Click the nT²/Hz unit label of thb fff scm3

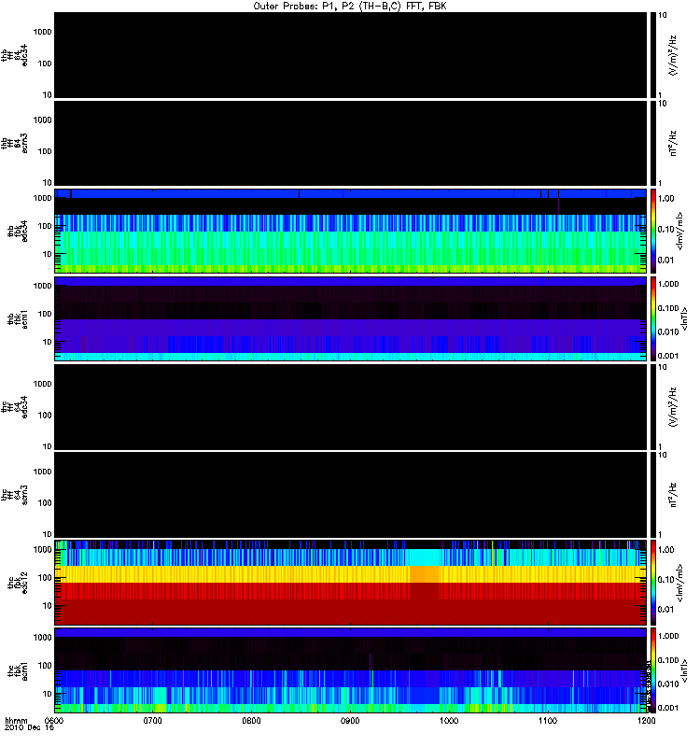tap(673, 143)
